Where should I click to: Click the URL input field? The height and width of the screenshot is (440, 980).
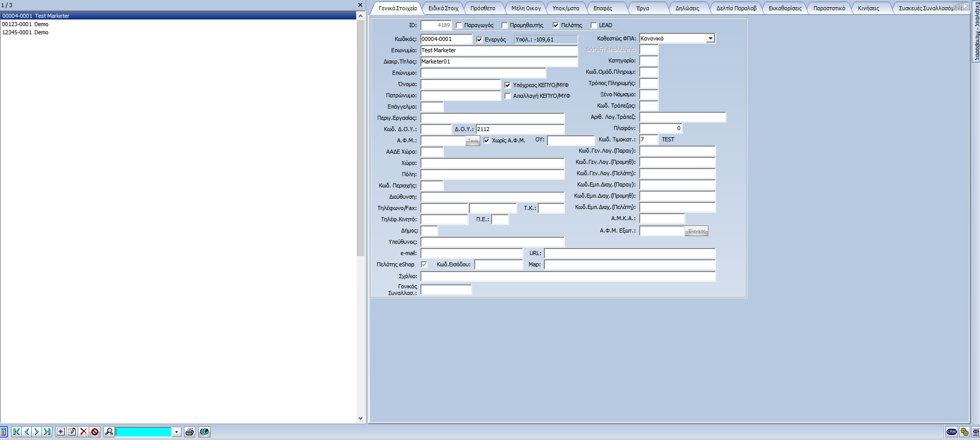(629, 253)
